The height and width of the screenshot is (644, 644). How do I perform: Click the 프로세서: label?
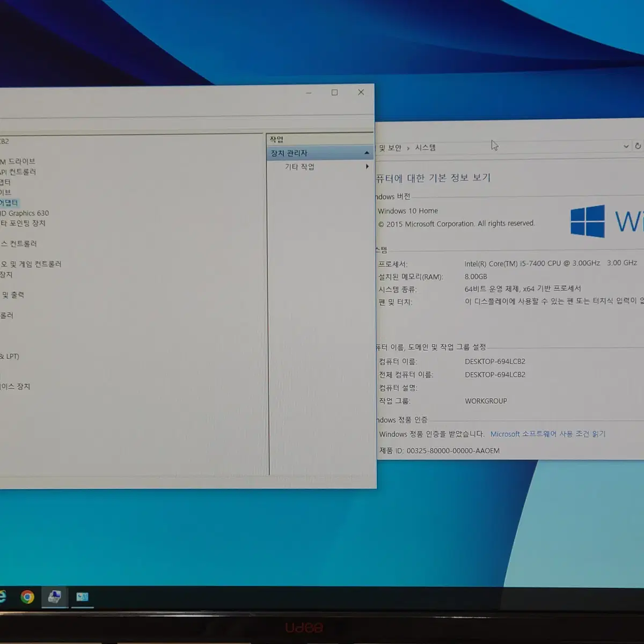point(393,264)
